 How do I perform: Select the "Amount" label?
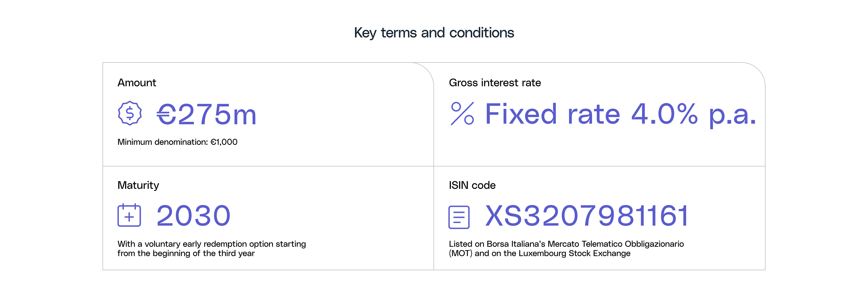point(137,83)
